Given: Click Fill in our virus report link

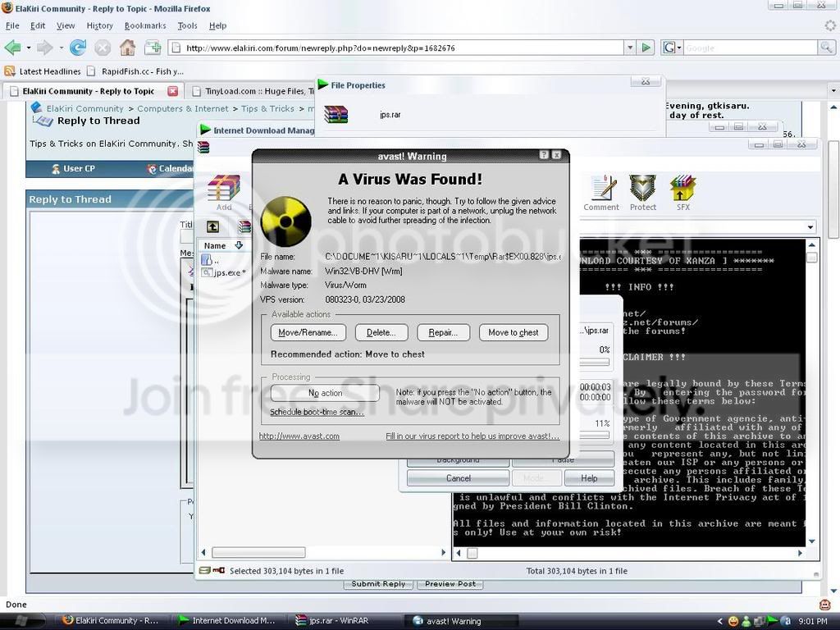Looking at the screenshot, I should tap(472, 436).
